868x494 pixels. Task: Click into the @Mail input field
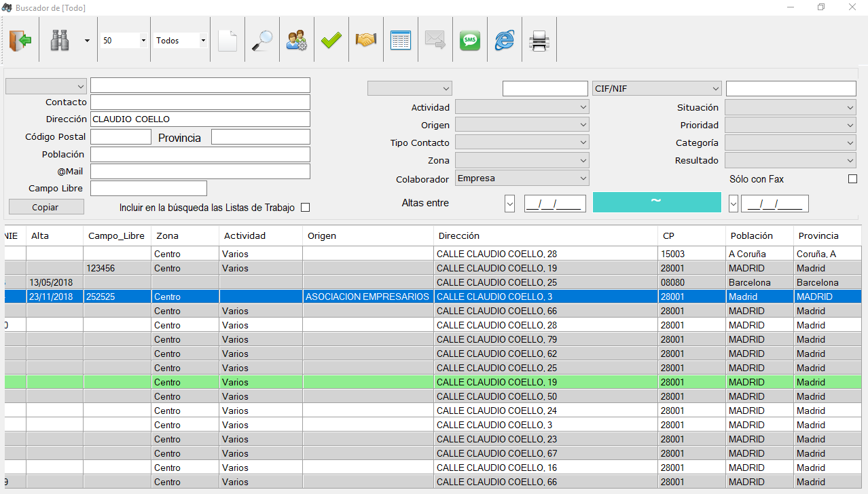(200, 172)
